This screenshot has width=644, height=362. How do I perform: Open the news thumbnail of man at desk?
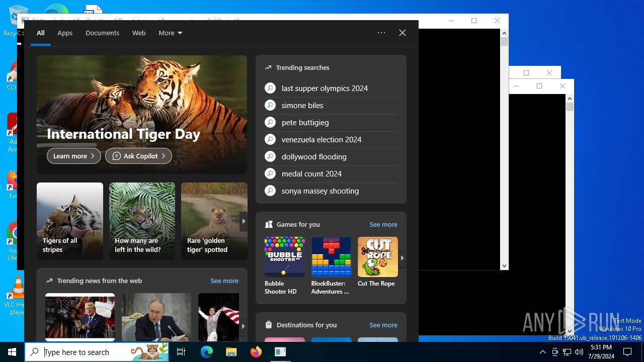[156, 317]
